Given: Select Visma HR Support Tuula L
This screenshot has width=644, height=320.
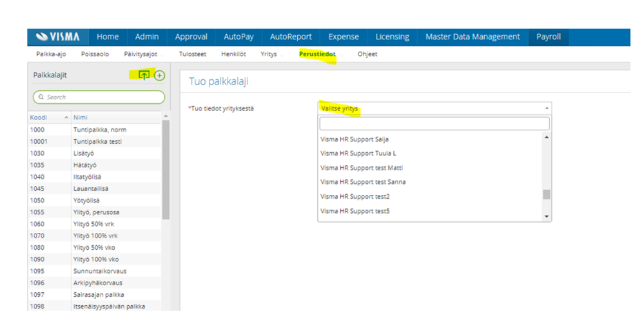Looking at the screenshot, I should pos(430,154).
